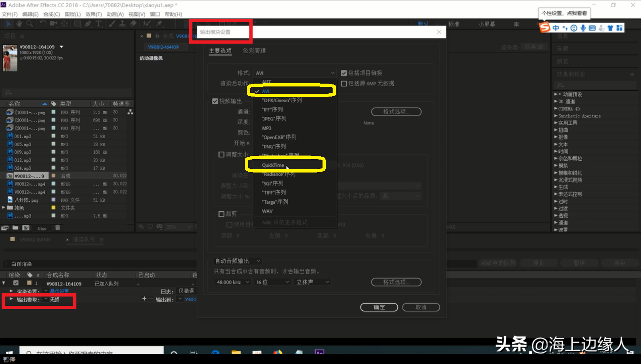Screen dimensions: 641x364
Task: Select the Selection arrow tool
Action: point(8,24)
